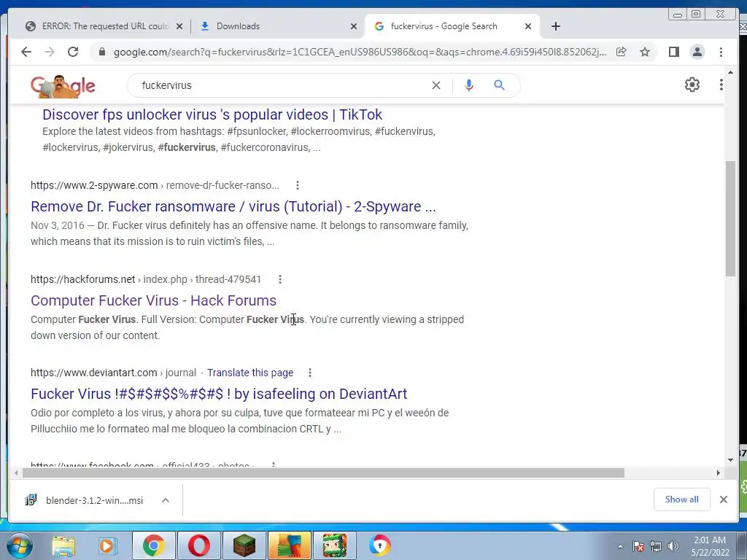Open a new tab with the plus button
The height and width of the screenshot is (560, 747).
[x=555, y=26]
